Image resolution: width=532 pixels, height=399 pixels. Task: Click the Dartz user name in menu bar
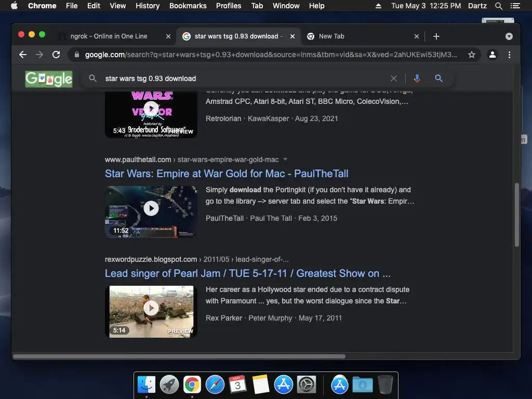477,6
